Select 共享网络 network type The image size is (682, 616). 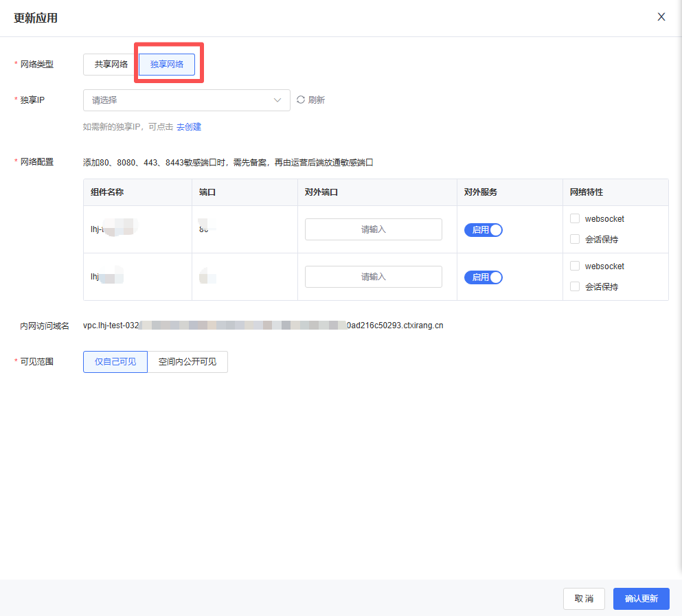111,65
